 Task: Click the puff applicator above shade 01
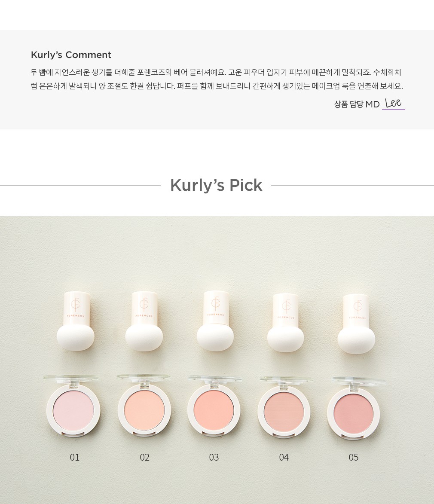(x=76, y=321)
